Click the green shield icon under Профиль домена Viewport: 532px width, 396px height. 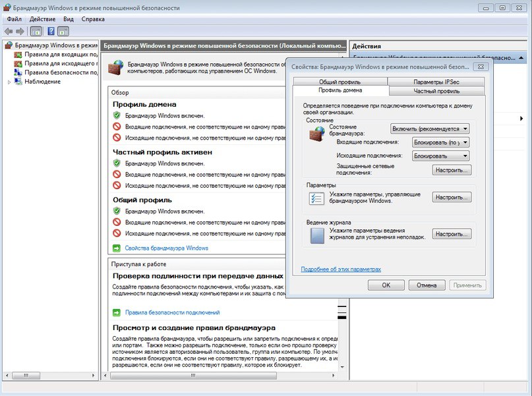point(117,115)
